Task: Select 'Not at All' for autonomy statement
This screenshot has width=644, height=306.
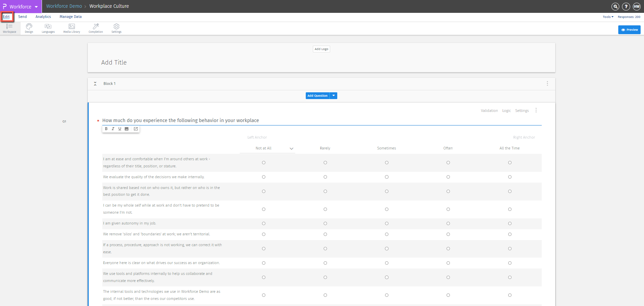Action: point(264,223)
